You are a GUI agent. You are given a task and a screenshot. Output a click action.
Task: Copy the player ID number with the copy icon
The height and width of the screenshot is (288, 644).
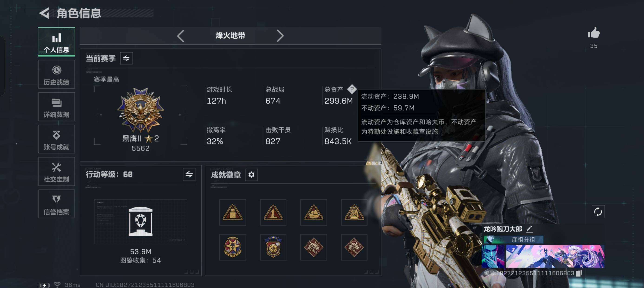tap(579, 273)
